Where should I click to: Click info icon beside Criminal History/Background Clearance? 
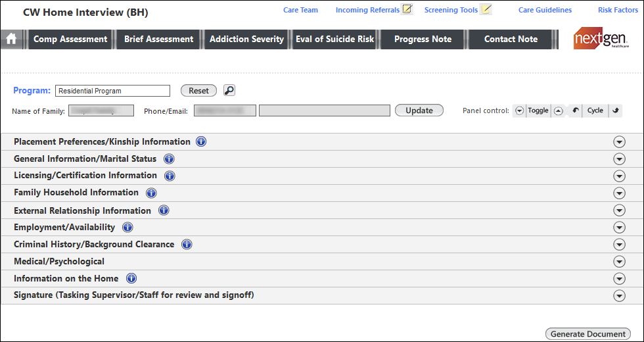click(x=187, y=244)
